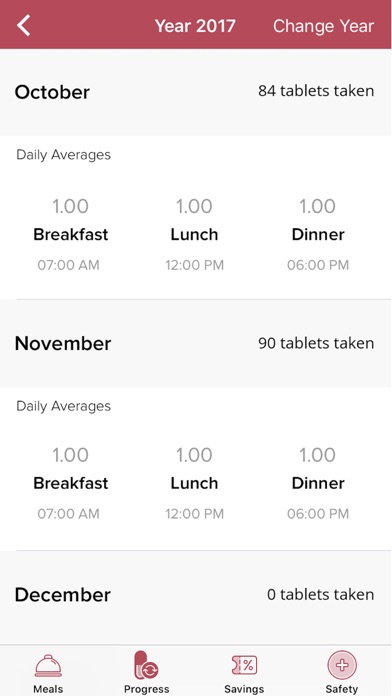Select the November month header
392x696 pixels.
pyautogui.click(x=63, y=343)
